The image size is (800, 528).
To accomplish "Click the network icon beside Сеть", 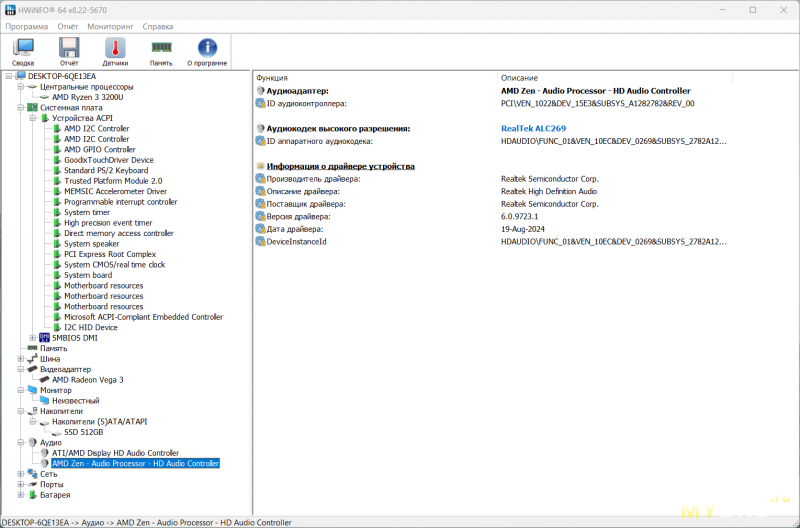I will click(x=32, y=474).
